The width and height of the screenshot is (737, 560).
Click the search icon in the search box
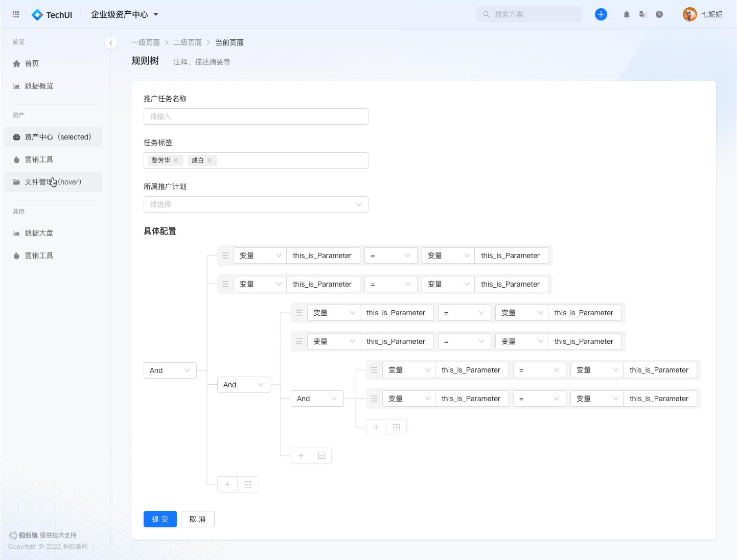click(487, 14)
